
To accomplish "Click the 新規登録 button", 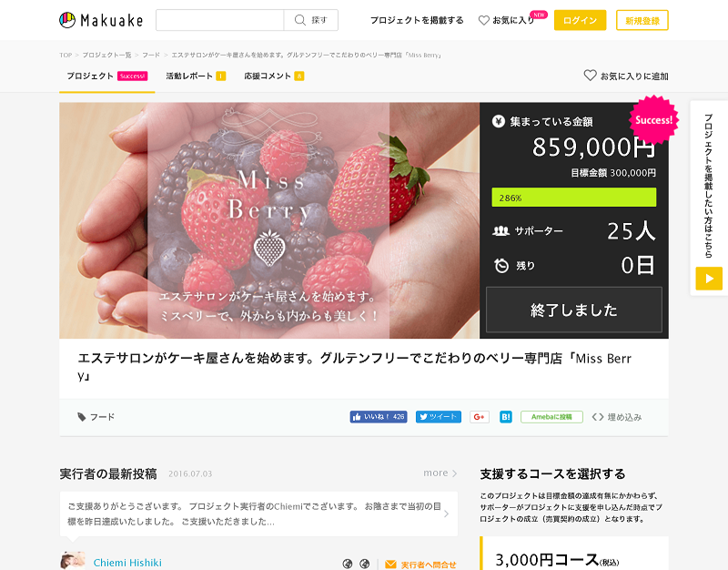I will [642, 20].
